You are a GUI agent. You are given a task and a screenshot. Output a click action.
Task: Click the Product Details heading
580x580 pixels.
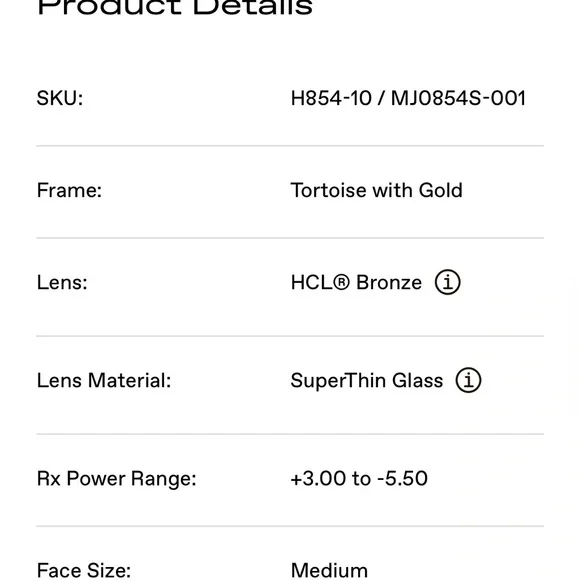coord(175,7)
